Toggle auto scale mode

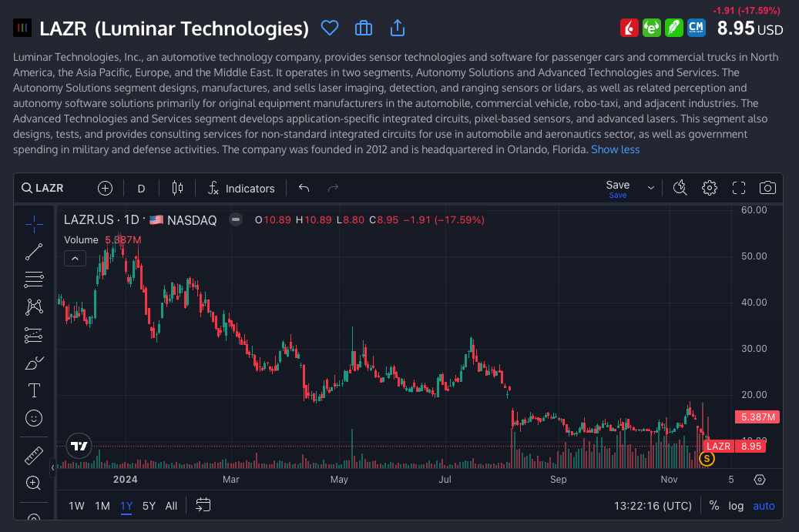point(764,506)
